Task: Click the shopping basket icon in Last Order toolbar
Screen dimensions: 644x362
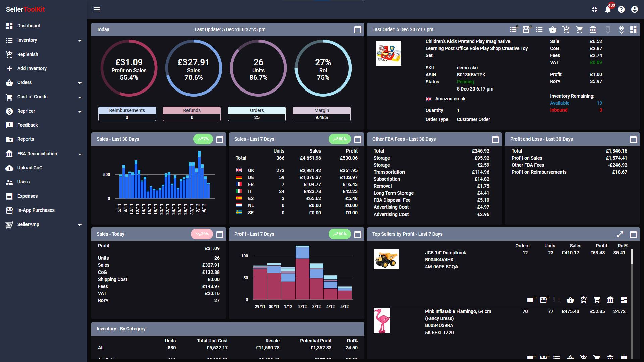Action: coord(553,29)
